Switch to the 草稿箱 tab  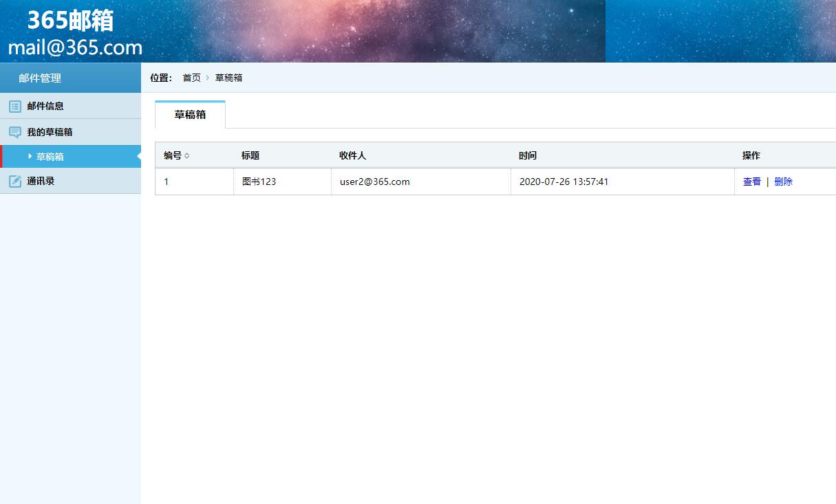(x=188, y=115)
